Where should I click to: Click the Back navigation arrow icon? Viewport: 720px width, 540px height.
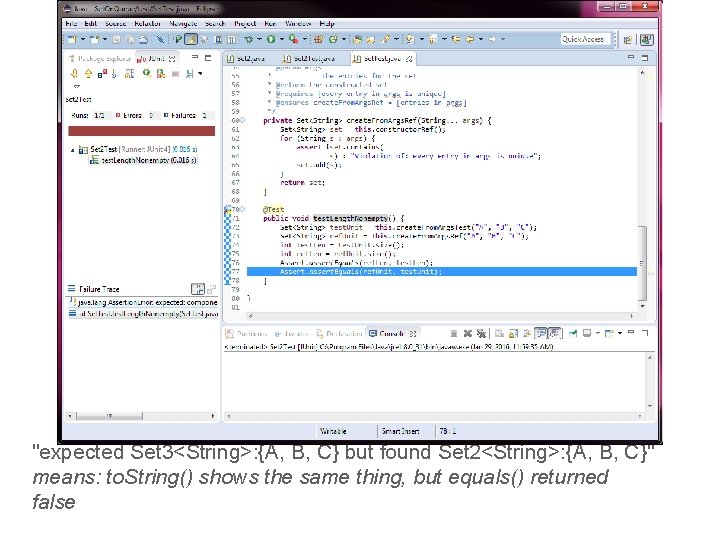(470, 39)
